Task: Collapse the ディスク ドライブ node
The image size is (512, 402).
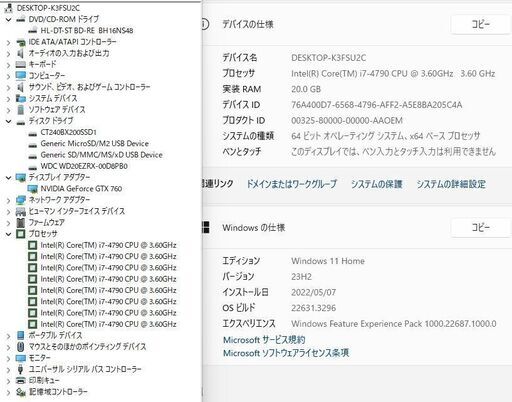Action: click(9, 121)
